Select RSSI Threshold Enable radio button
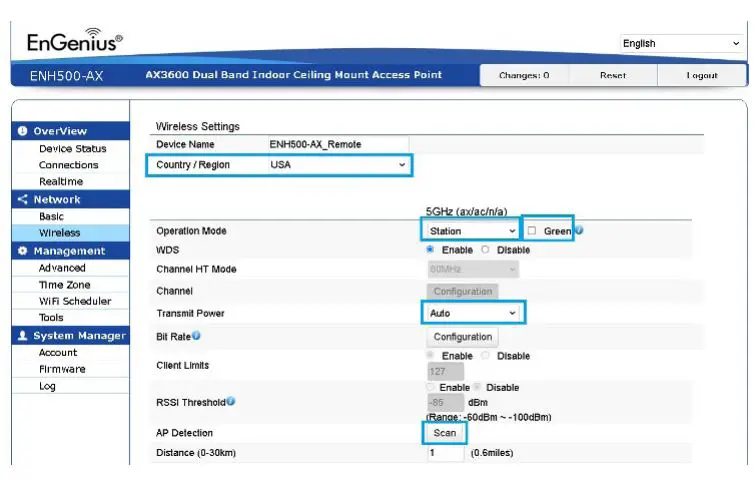755x478 pixels. pyautogui.click(x=430, y=387)
